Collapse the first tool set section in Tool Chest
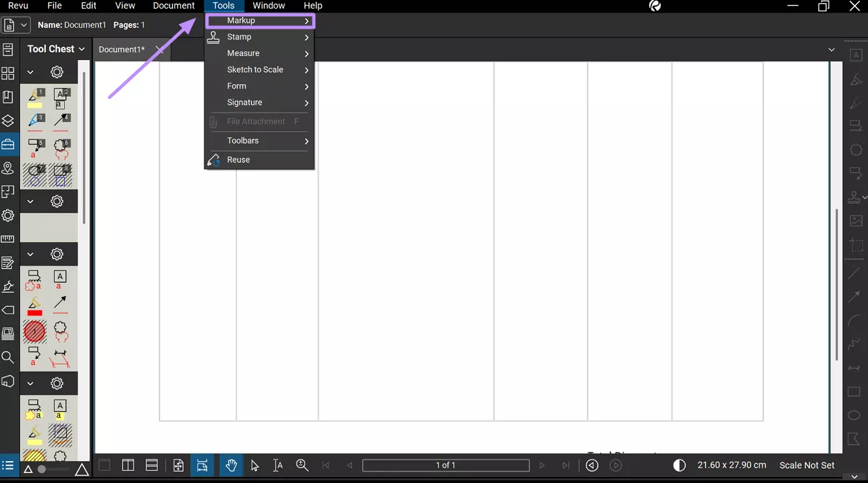Image resolution: width=868 pixels, height=483 pixels. (29, 71)
